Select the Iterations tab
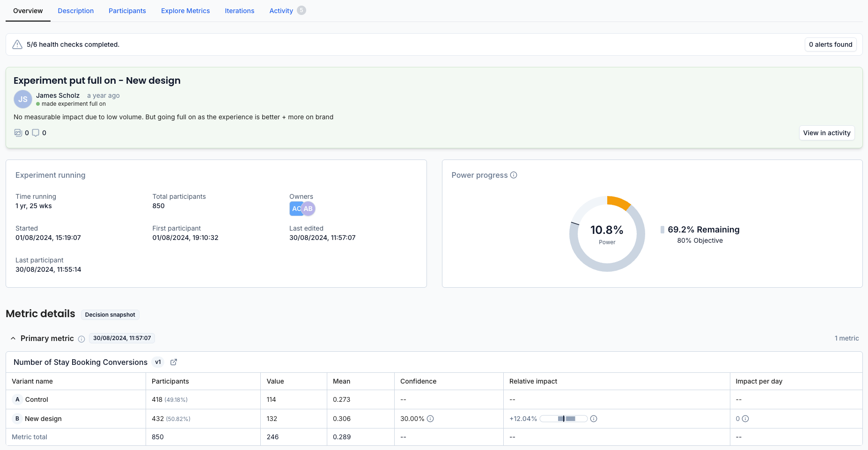Image resolution: width=868 pixels, height=450 pixels. pyautogui.click(x=239, y=11)
